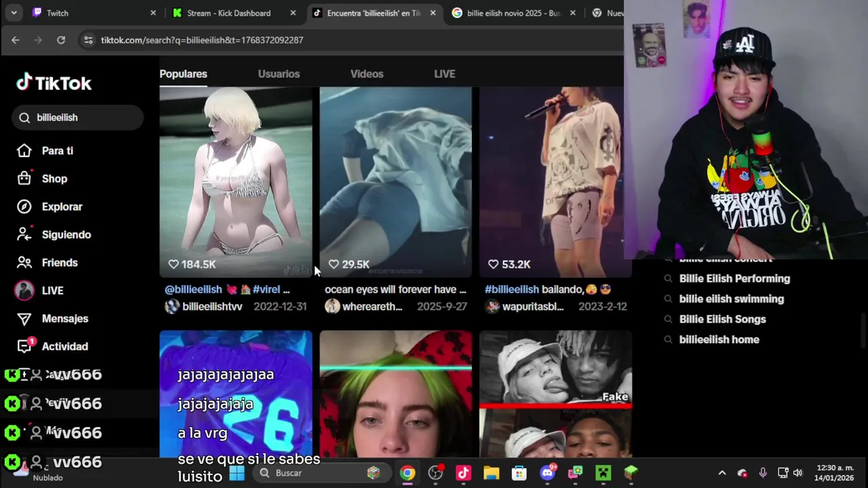Show hidden system tray icons
The height and width of the screenshot is (488, 868).
click(722, 473)
